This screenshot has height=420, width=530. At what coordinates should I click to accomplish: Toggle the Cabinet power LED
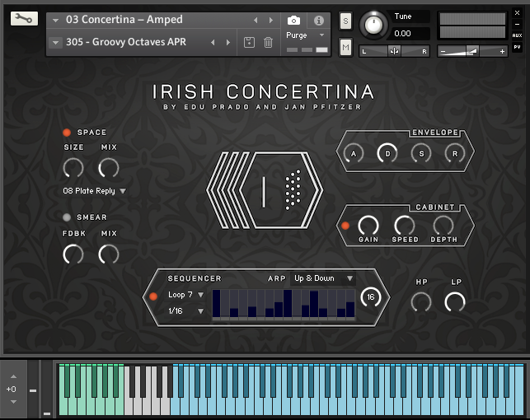tap(345, 225)
